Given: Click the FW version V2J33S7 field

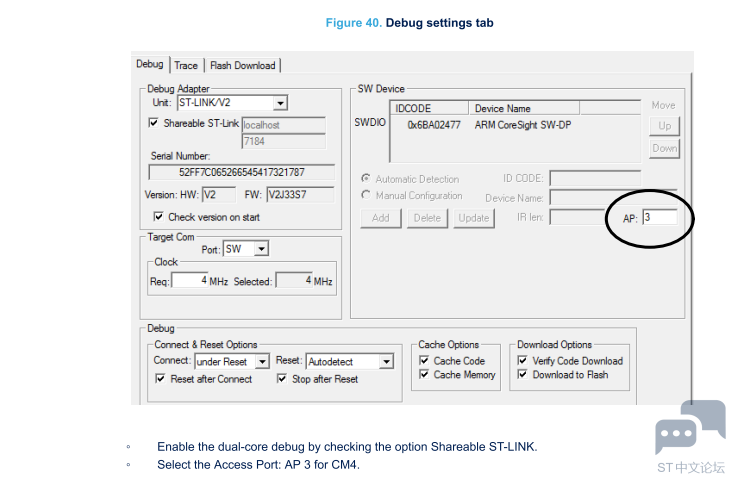Looking at the screenshot, I should 300,195.
